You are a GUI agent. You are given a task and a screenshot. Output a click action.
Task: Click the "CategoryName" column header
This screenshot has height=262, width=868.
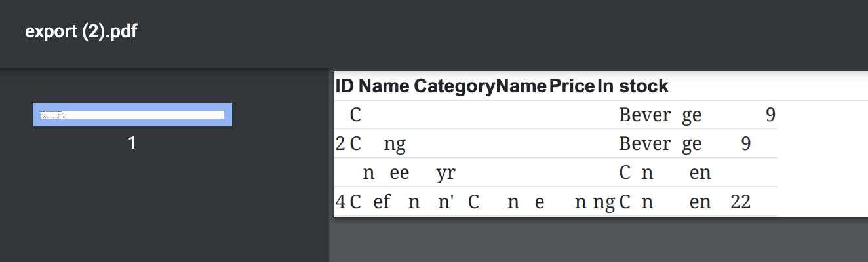pyautogui.click(x=480, y=86)
